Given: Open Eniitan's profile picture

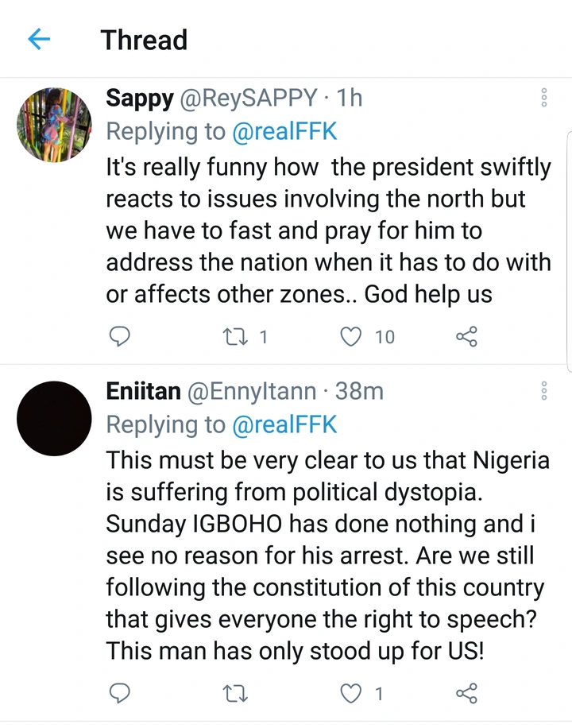Looking at the screenshot, I should tap(55, 418).
